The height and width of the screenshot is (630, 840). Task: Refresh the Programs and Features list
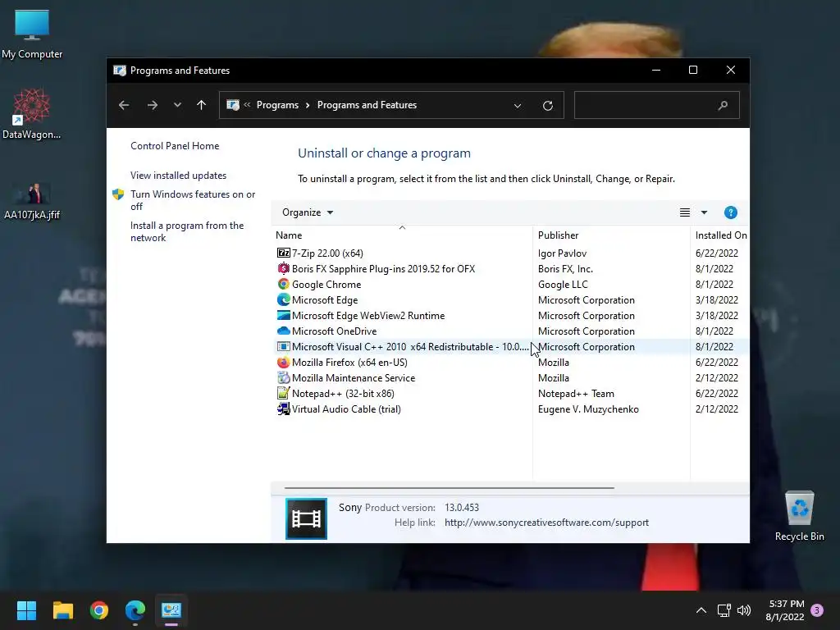point(547,106)
